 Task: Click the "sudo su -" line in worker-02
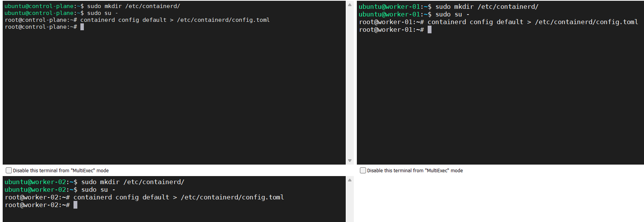(98, 190)
